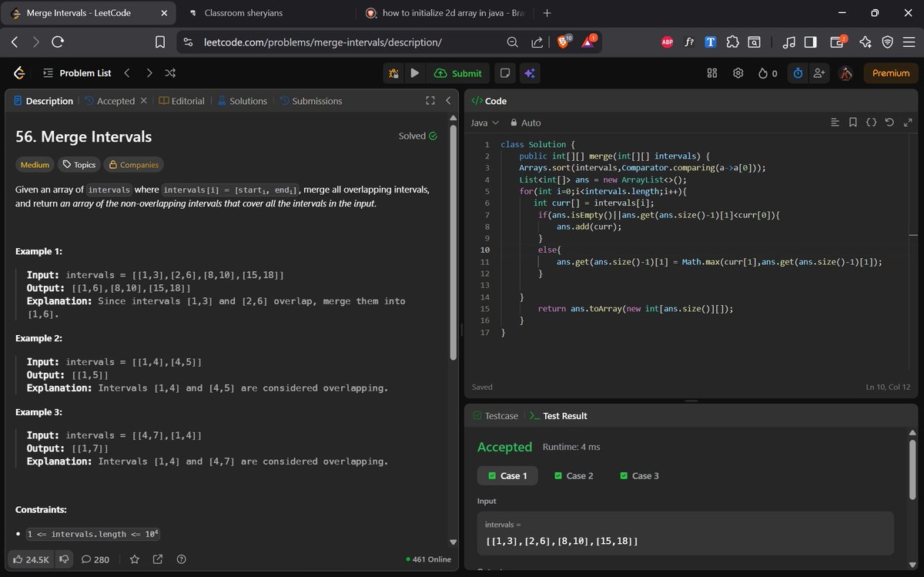The width and height of the screenshot is (924, 577).
Task: Close the Accepted tab
Action: (143, 101)
